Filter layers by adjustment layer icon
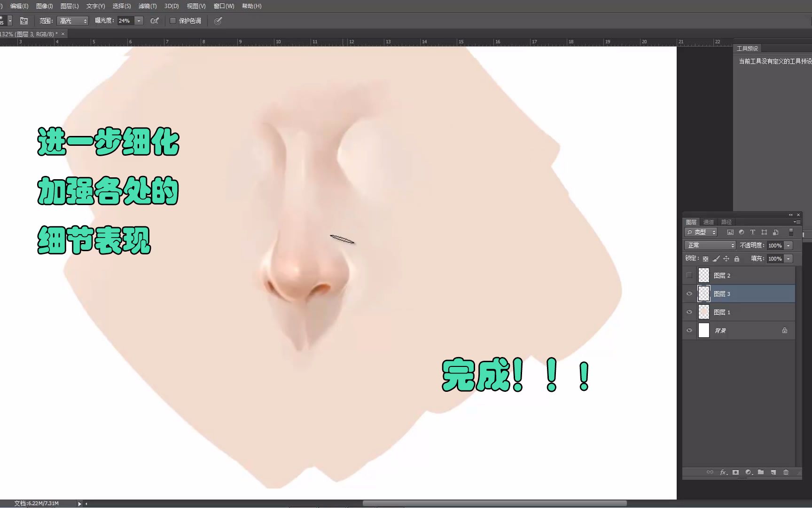 click(x=742, y=232)
